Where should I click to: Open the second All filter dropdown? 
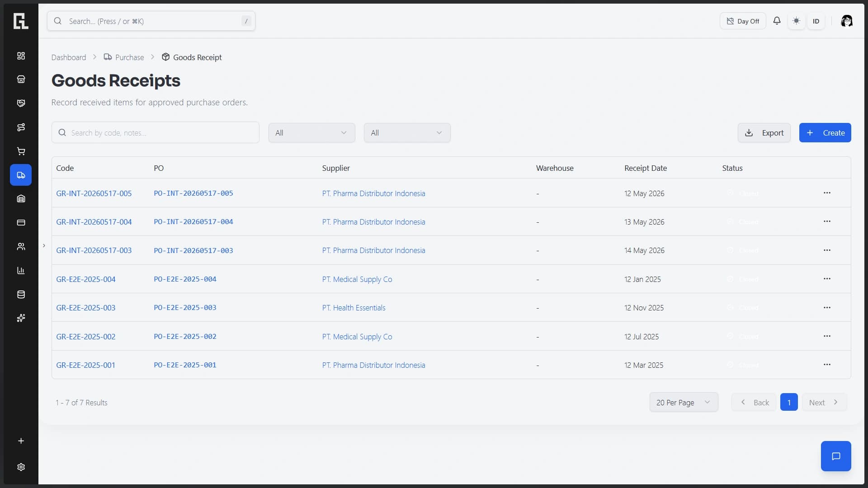407,133
